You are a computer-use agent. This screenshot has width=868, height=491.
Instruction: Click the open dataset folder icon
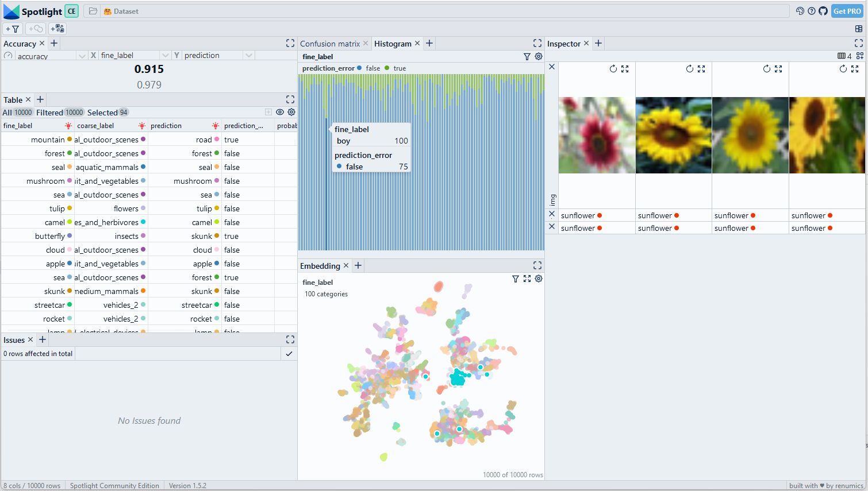[93, 11]
